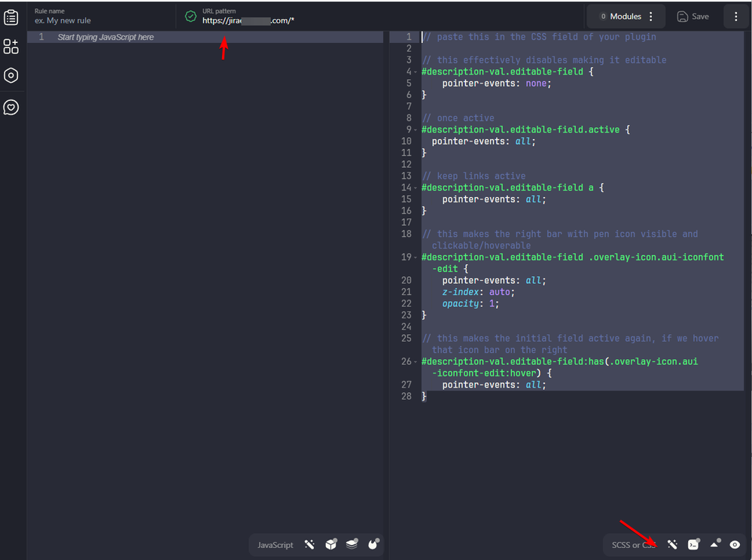Collapse the CSS block at line 9
The height and width of the screenshot is (560, 752).
[x=416, y=130]
